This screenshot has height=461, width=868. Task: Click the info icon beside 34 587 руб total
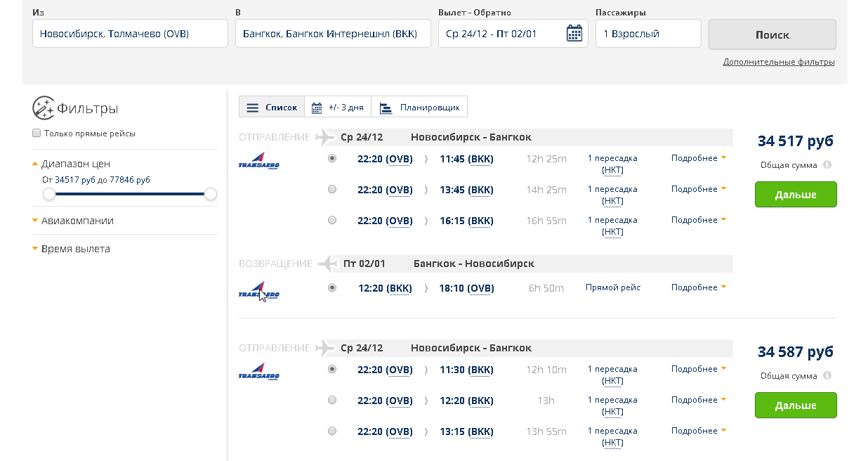[827, 376]
